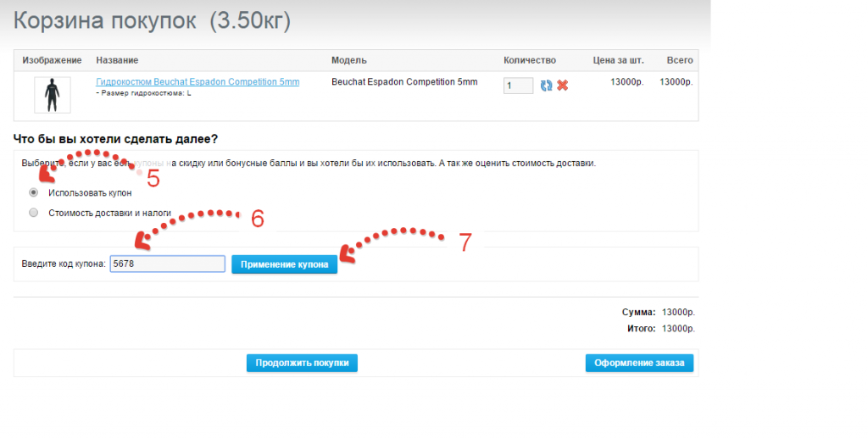Select the Стоимость доставки и налоги radio button
868x439 pixels.
(34, 213)
